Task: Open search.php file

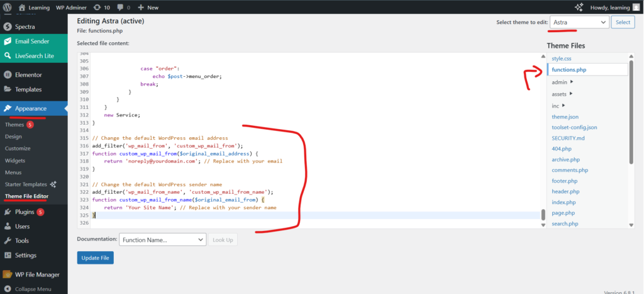Action: click(x=565, y=223)
